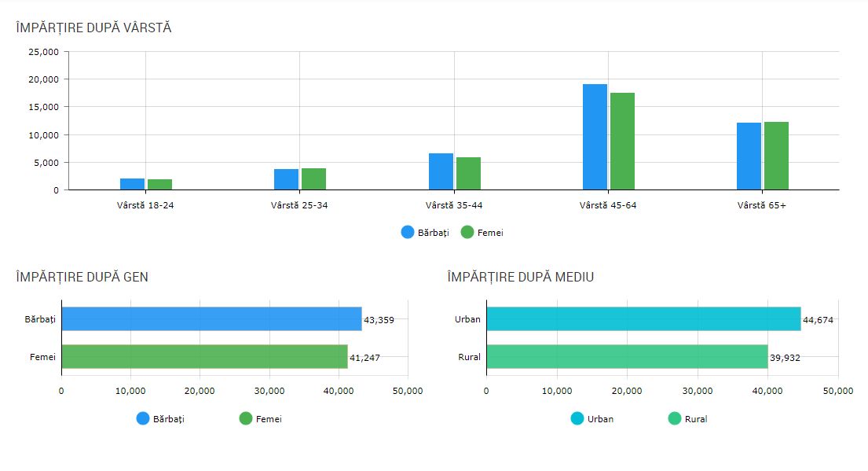The width and height of the screenshot is (868, 471).
Task: Select the blue Bărbați bar for Vârstă 18-24
Action: click(132, 184)
